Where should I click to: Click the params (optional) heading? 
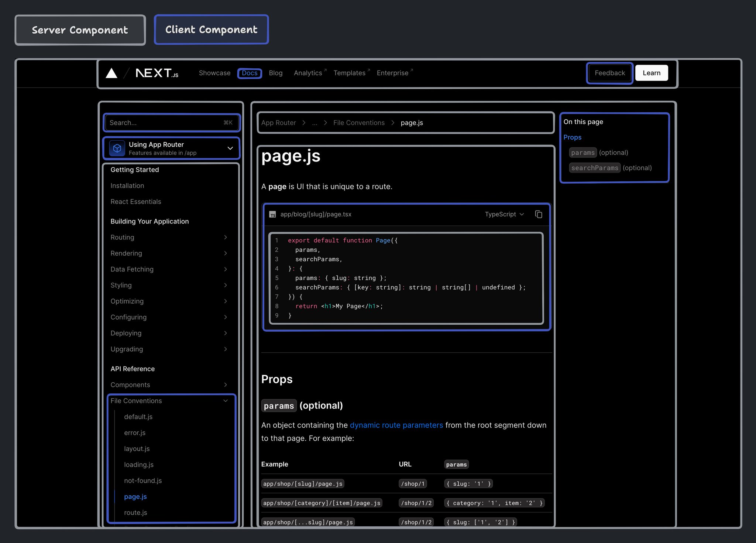tap(302, 406)
